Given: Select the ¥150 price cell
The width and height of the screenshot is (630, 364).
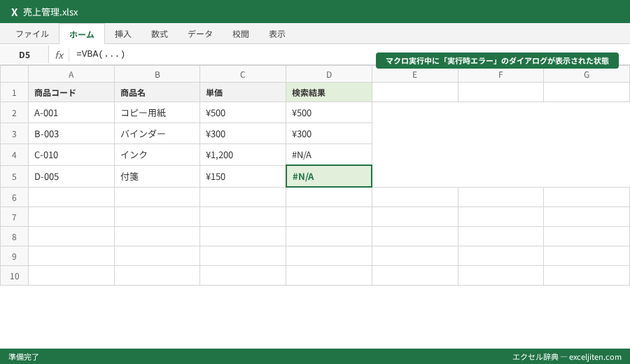Looking at the screenshot, I should click(243, 176).
